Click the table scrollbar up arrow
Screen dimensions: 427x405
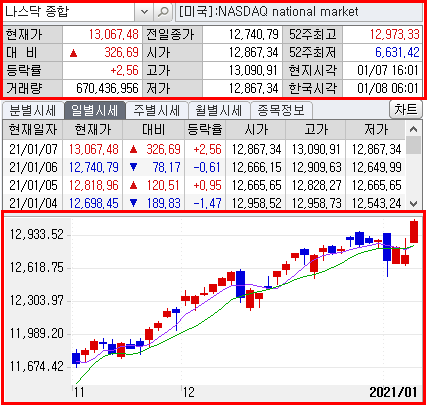click(x=413, y=129)
